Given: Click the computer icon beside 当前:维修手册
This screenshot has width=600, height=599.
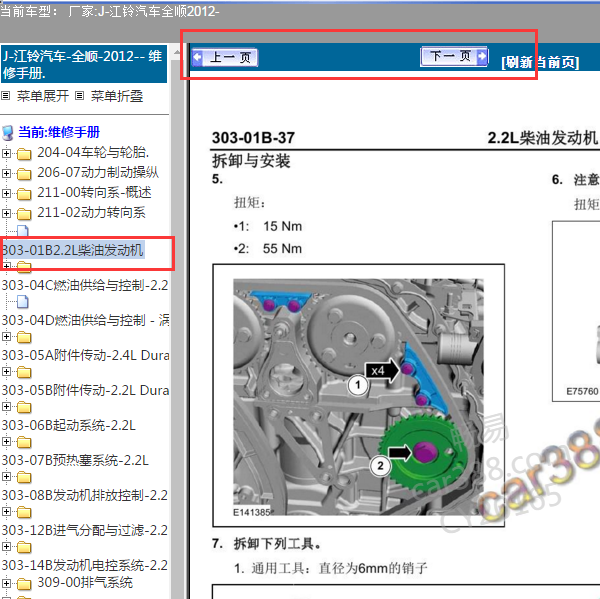Looking at the screenshot, I should pyautogui.click(x=8, y=132).
